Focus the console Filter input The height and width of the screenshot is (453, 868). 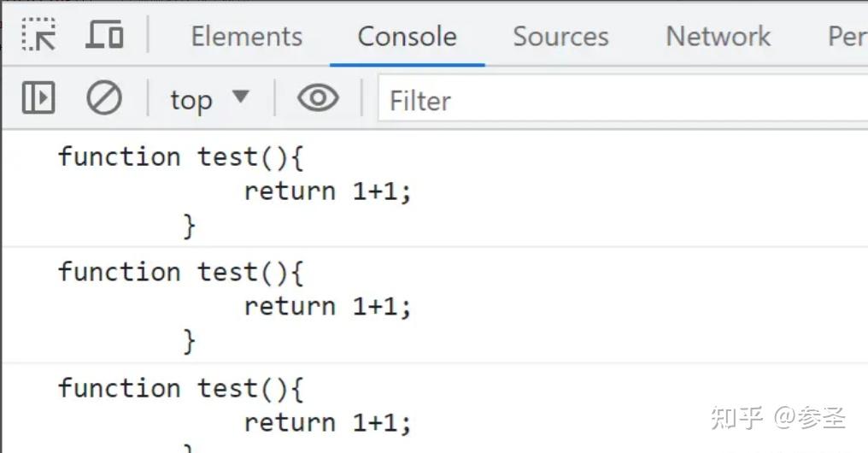pos(615,101)
